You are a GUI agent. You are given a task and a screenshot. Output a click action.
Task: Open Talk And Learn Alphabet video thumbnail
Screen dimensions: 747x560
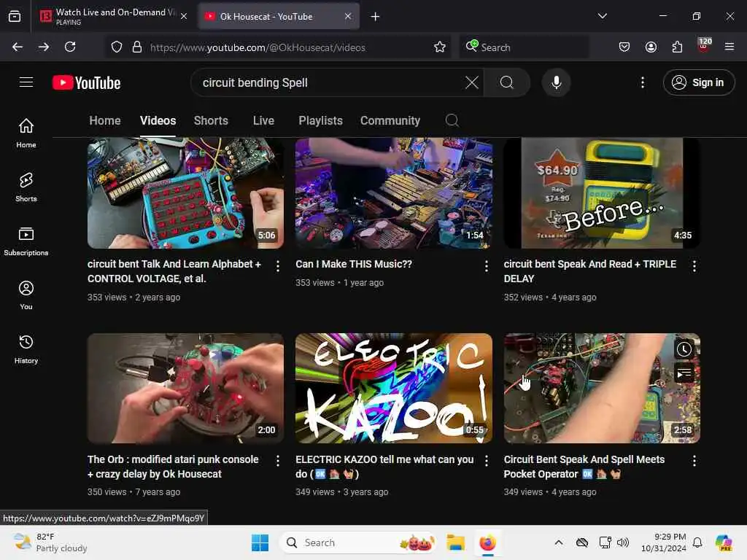pos(185,192)
